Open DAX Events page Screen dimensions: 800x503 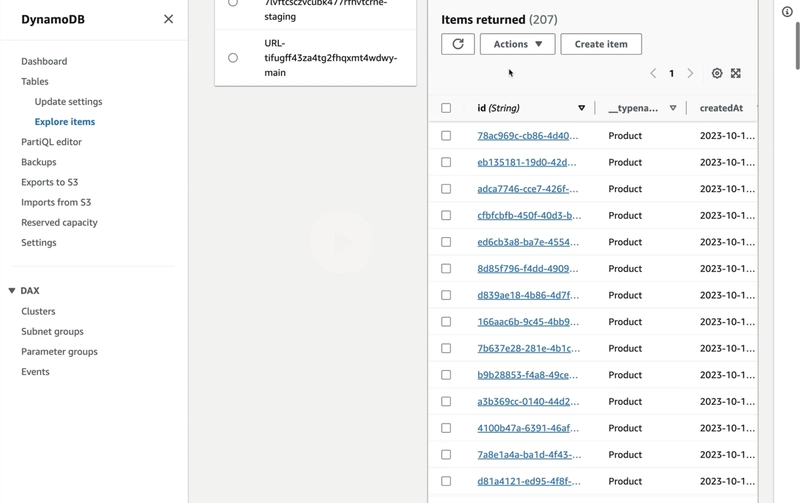coord(35,371)
